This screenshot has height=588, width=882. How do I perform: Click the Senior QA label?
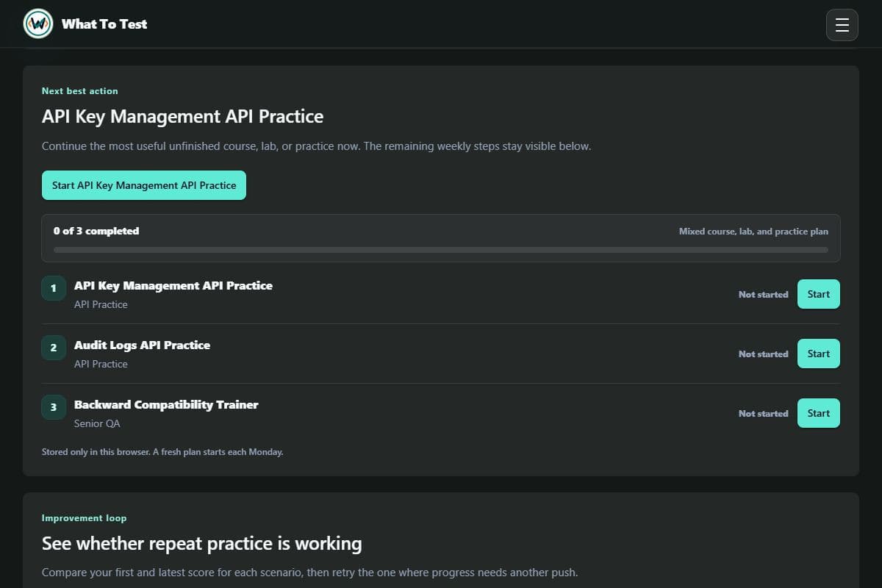click(x=97, y=423)
